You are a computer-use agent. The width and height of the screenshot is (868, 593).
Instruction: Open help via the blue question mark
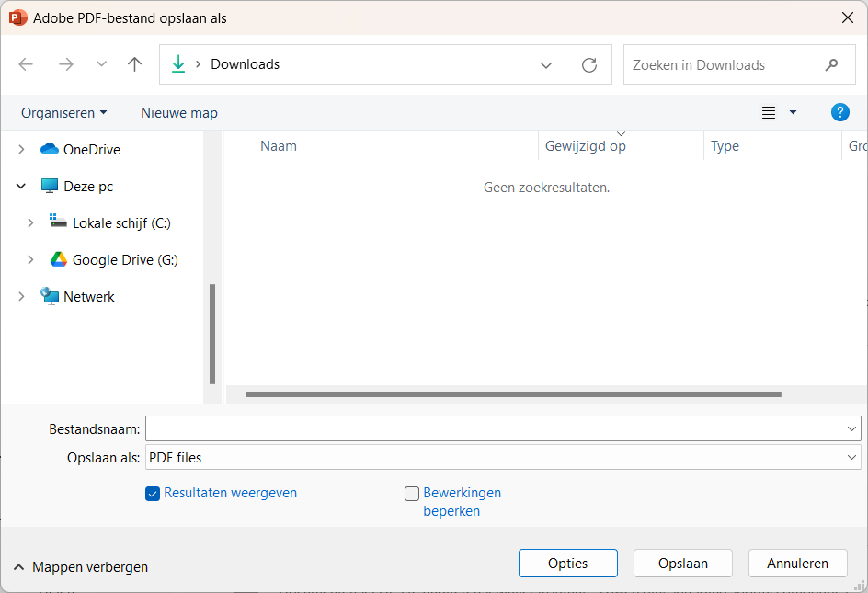click(x=839, y=112)
